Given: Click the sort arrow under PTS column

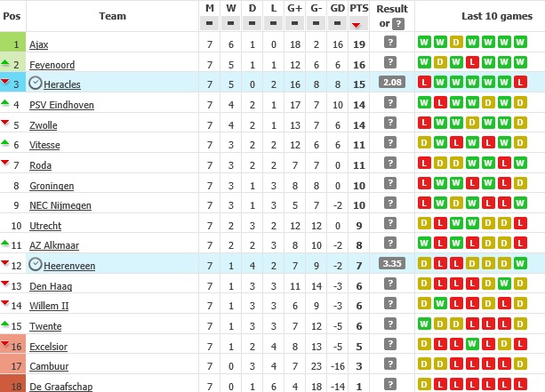Looking at the screenshot, I should pos(358,24).
